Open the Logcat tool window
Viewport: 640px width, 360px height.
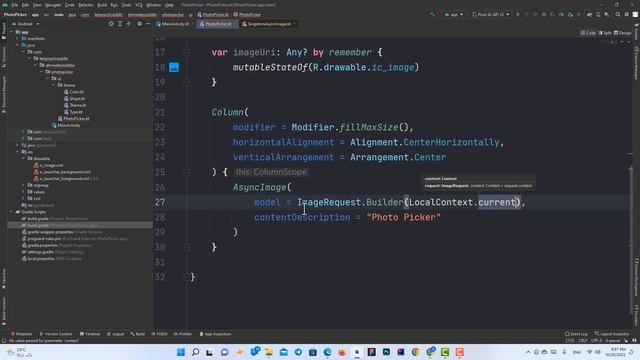pos(116,334)
